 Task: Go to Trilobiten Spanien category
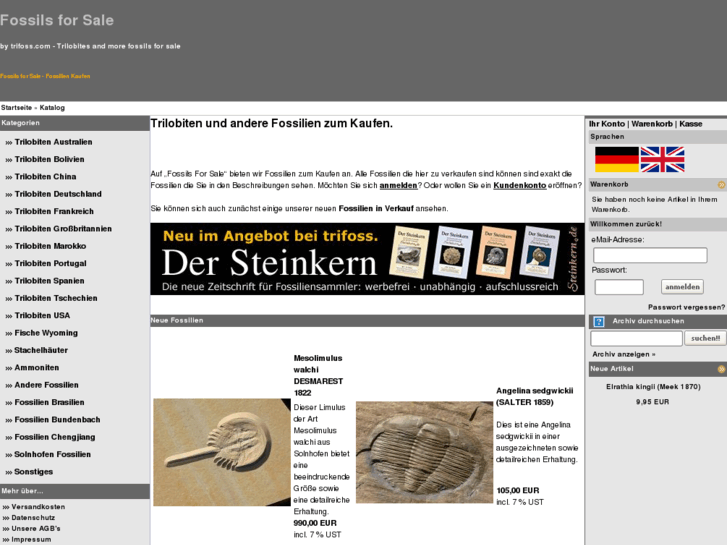click(x=50, y=281)
